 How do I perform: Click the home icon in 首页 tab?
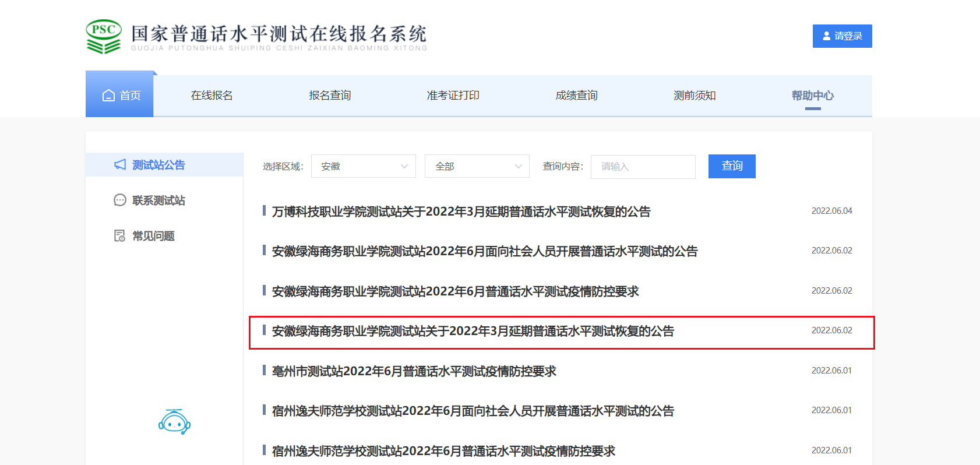pyautogui.click(x=108, y=96)
